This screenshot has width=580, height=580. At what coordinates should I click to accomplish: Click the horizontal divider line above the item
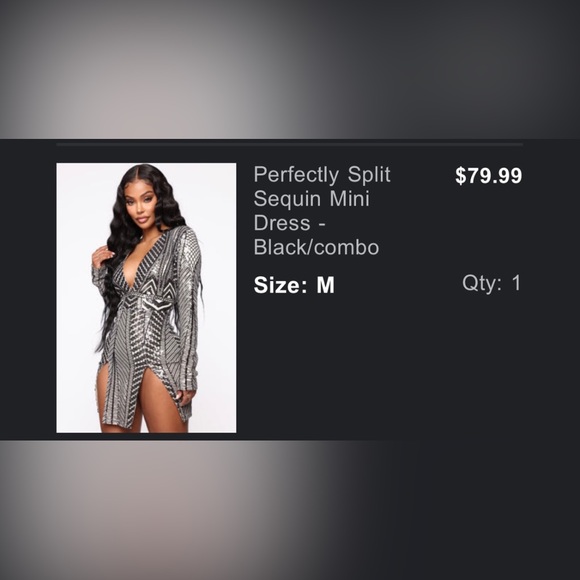(289, 145)
